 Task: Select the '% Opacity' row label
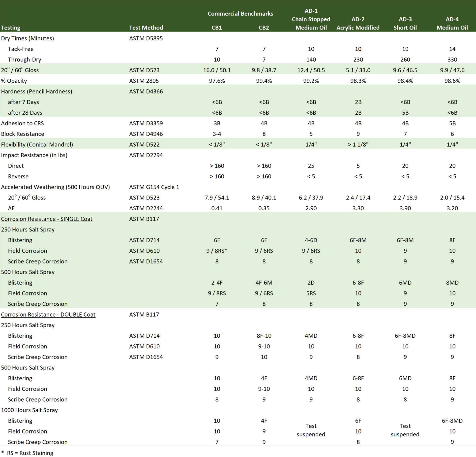(x=14, y=81)
